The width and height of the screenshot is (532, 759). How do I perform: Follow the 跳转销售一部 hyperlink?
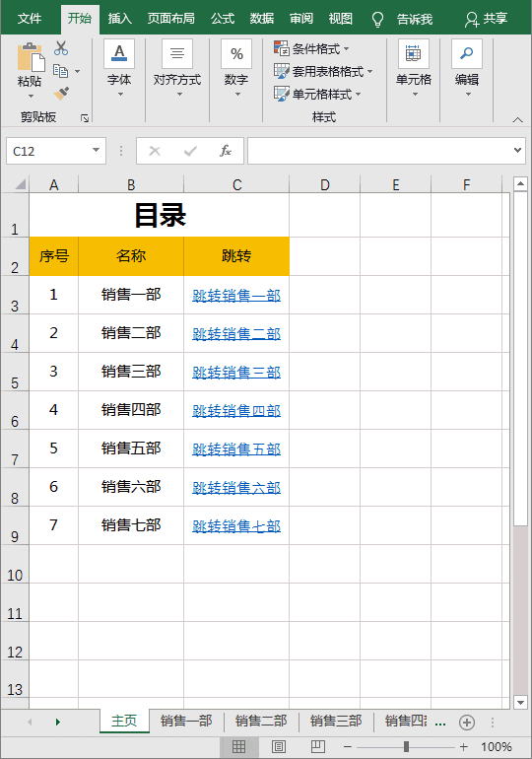coord(236,296)
